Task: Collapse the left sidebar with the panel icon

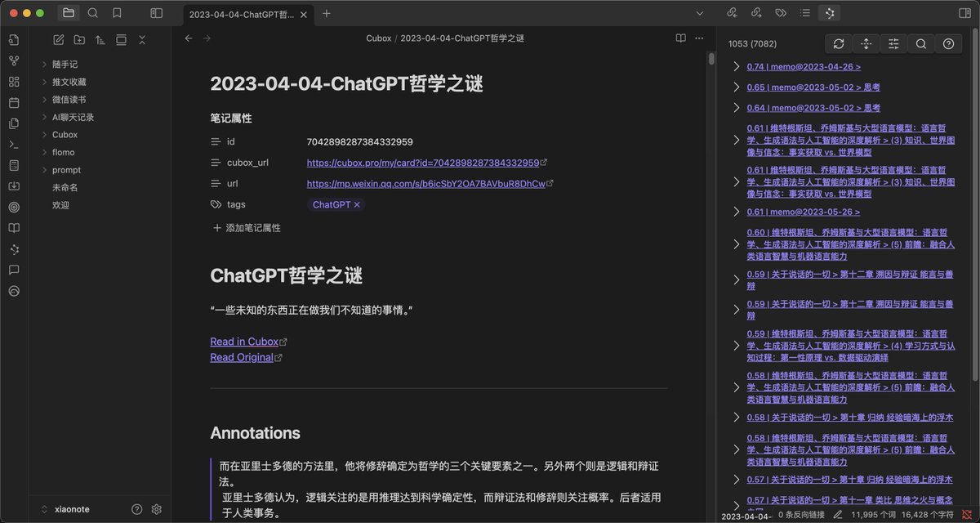Action: (156, 13)
